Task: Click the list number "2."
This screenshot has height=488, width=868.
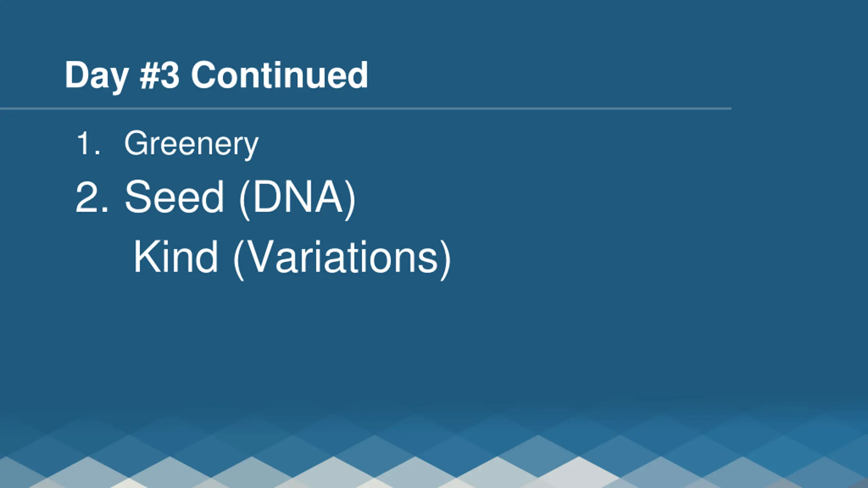Action: [92, 197]
